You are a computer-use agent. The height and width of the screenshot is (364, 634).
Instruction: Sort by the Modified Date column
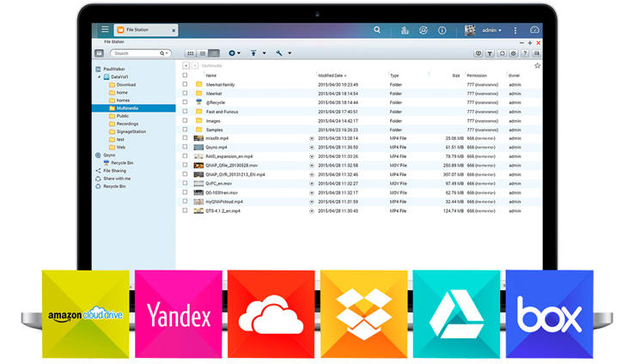pos(332,76)
